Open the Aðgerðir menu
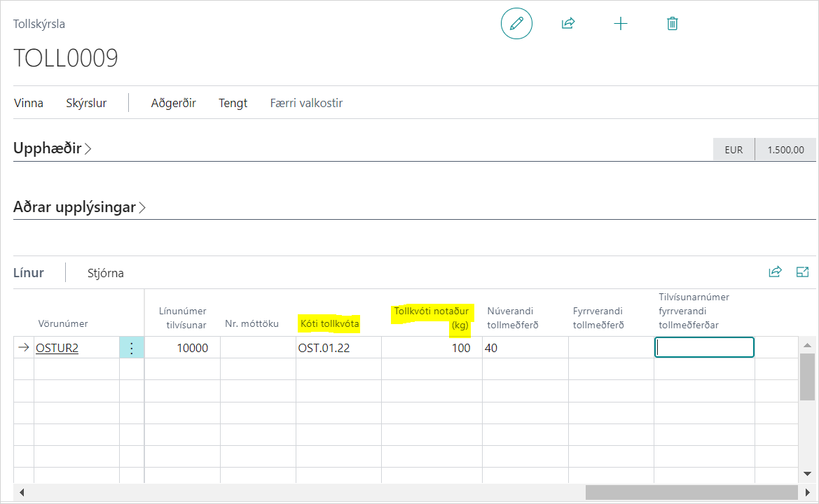Screen dimensions: 819x504 click(173, 103)
